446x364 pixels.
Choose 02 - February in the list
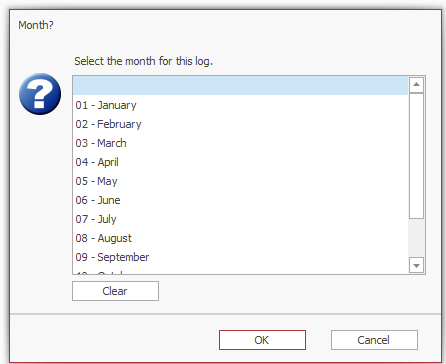coord(240,124)
